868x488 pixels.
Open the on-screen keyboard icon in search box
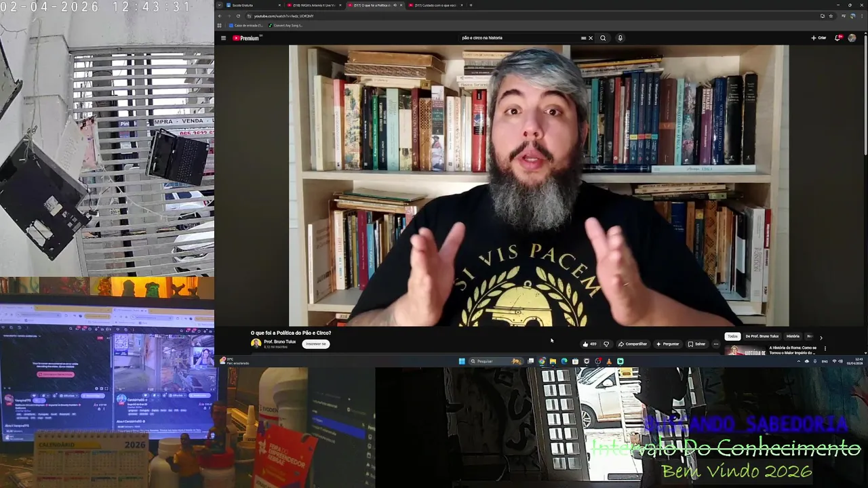(583, 38)
